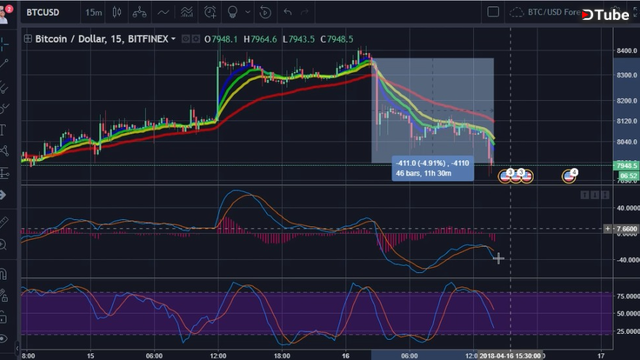This screenshot has height=360, width=640.
Task: Click the 12:00 time axis label
Action: [x=218, y=356]
